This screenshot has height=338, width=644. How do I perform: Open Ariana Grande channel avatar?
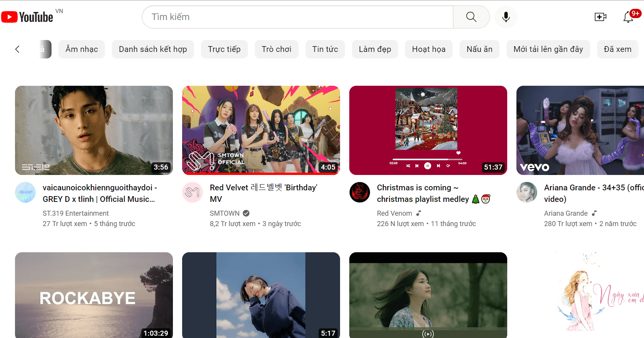pos(527,192)
